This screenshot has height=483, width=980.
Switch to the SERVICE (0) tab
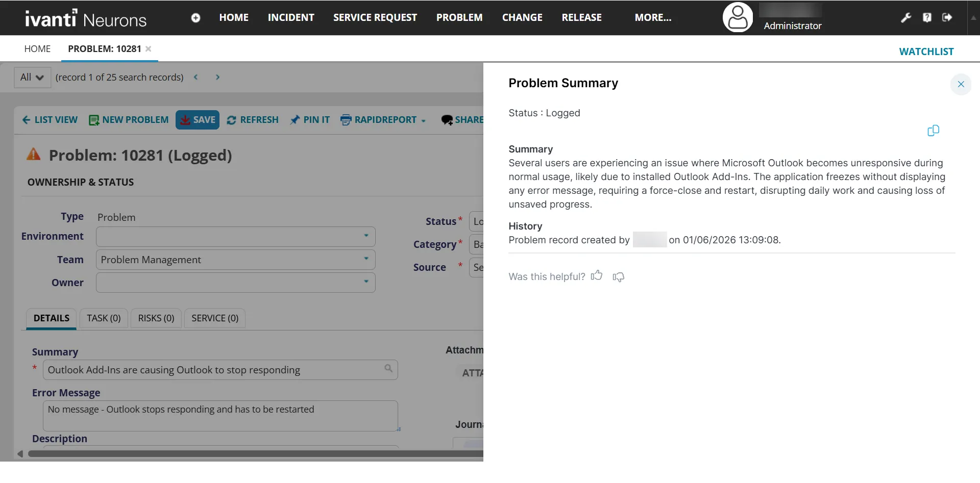(215, 318)
